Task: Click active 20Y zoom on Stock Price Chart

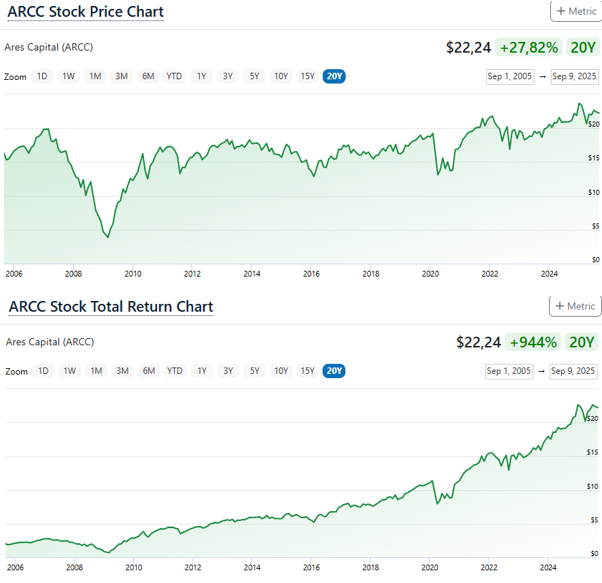Action: (x=334, y=76)
